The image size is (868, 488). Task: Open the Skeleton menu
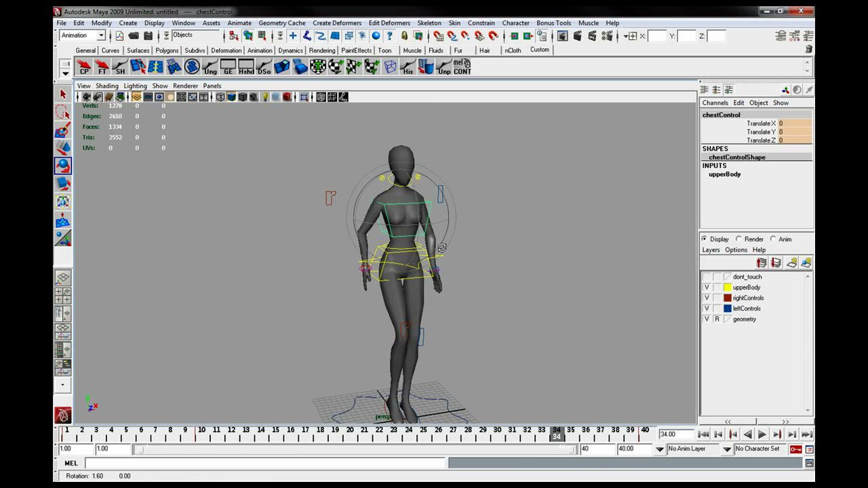click(429, 23)
